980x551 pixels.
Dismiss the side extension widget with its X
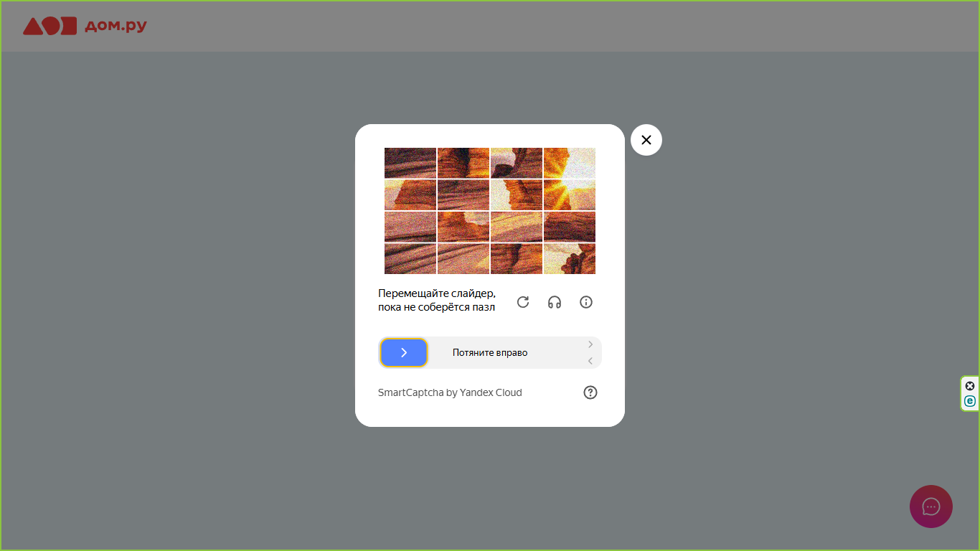[970, 386]
